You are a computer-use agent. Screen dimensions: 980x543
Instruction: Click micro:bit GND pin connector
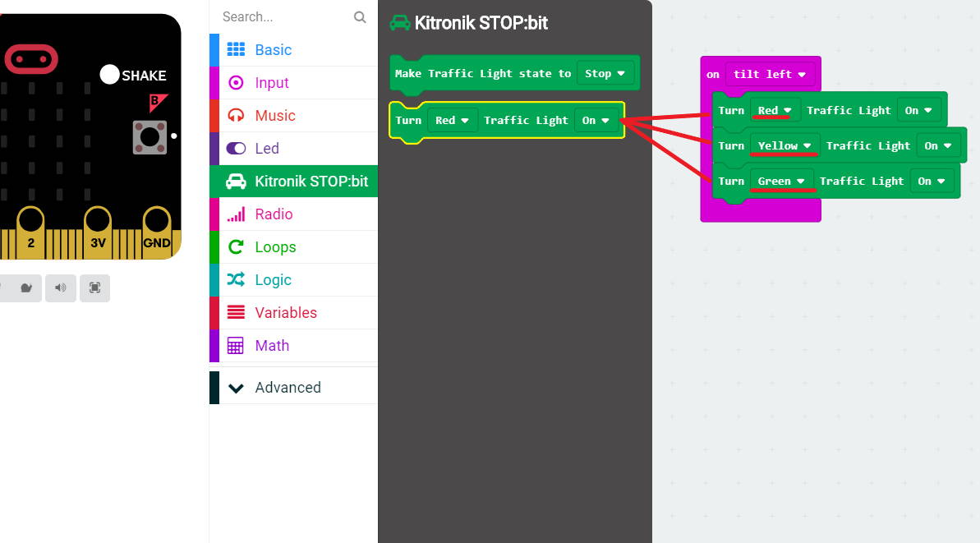pos(156,232)
